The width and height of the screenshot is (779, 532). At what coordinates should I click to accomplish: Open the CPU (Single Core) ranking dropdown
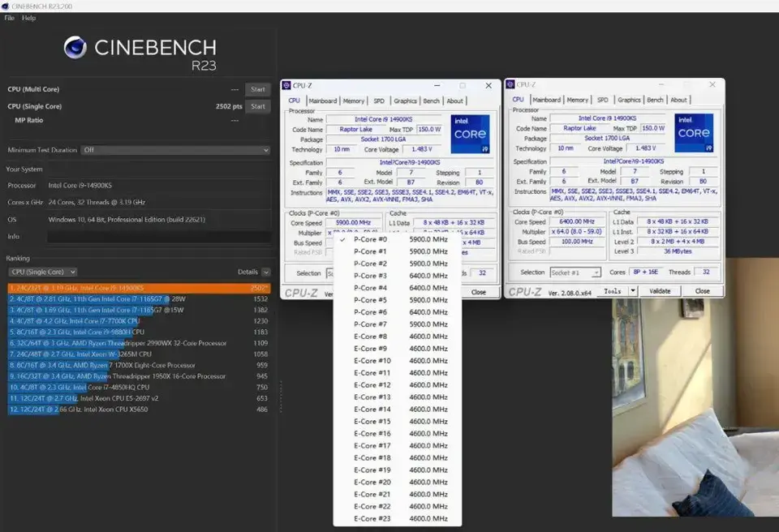43,272
